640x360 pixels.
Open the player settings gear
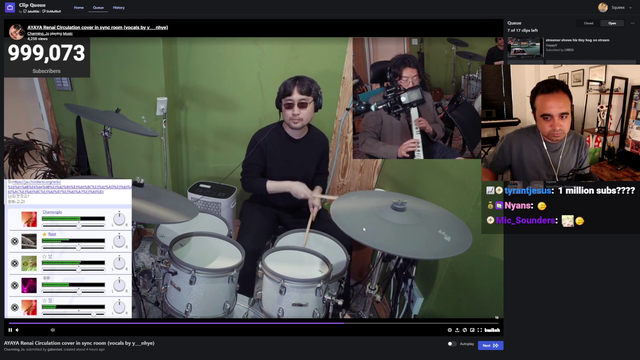tap(449, 330)
